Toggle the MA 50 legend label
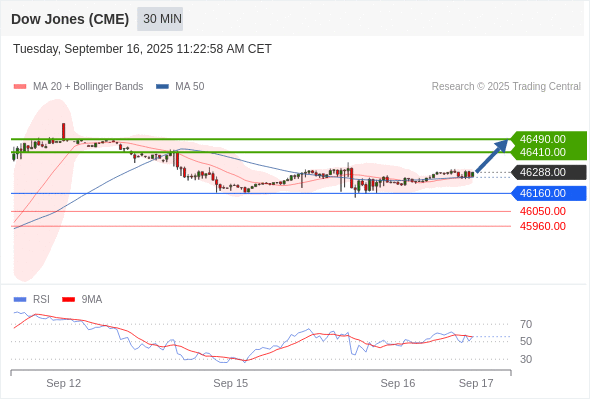Screen dimensions: 590x400 point(190,87)
